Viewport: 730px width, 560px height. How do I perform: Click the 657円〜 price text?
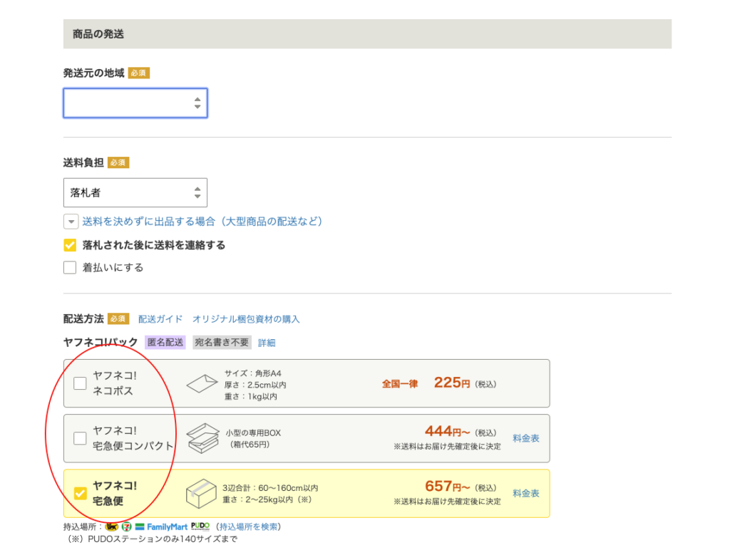click(x=447, y=487)
